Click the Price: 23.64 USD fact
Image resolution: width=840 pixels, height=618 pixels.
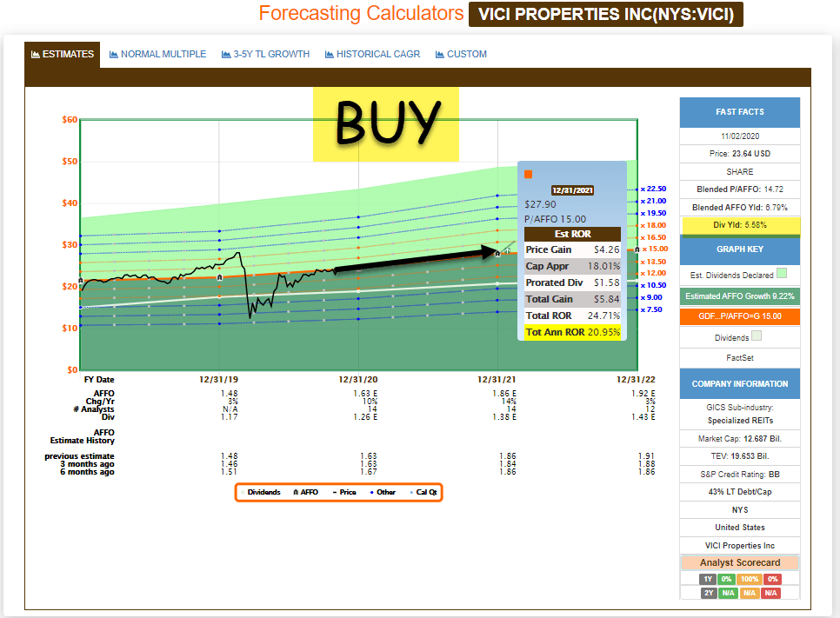pos(740,154)
